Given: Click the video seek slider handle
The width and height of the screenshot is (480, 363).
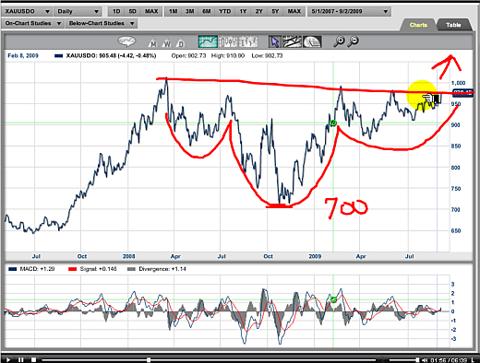Looking at the screenshot, I should tap(149, 360).
